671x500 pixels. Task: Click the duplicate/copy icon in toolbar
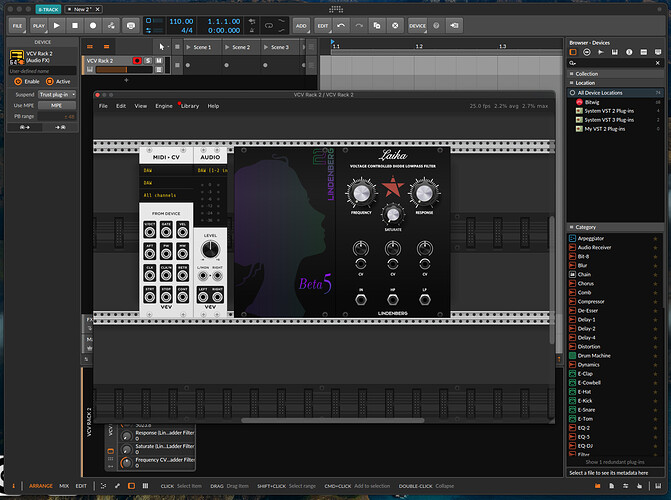pos(377,26)
